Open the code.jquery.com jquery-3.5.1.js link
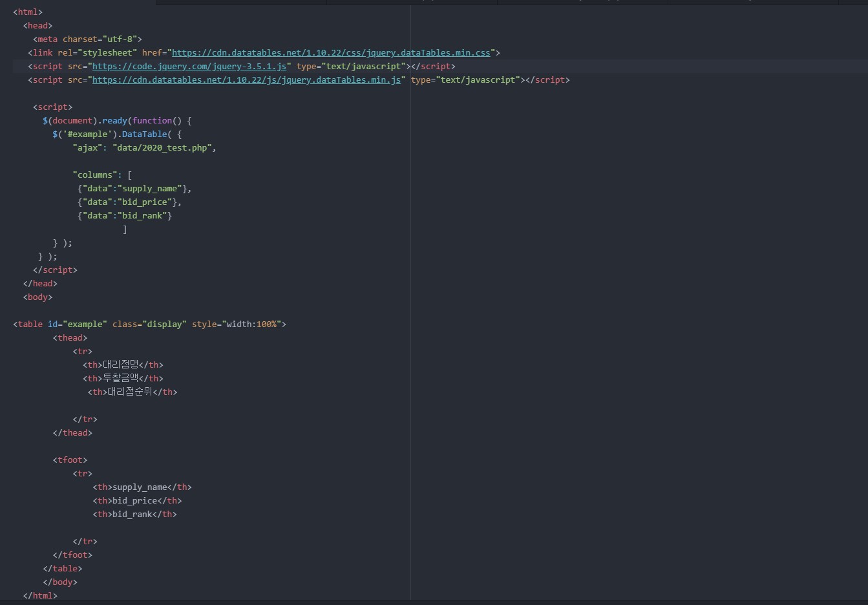The height and width of the screenshot is (605, 868). (190, 66)
